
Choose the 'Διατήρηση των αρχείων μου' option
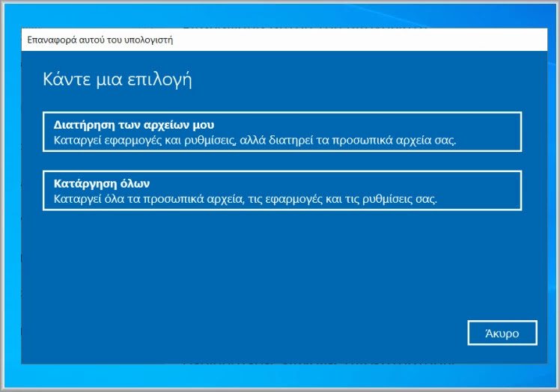click(282, 132)
